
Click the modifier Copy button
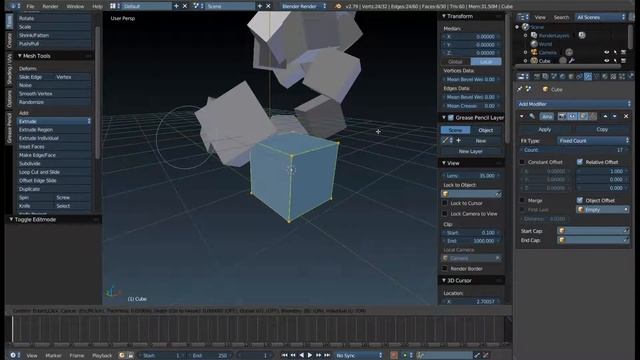602,129
